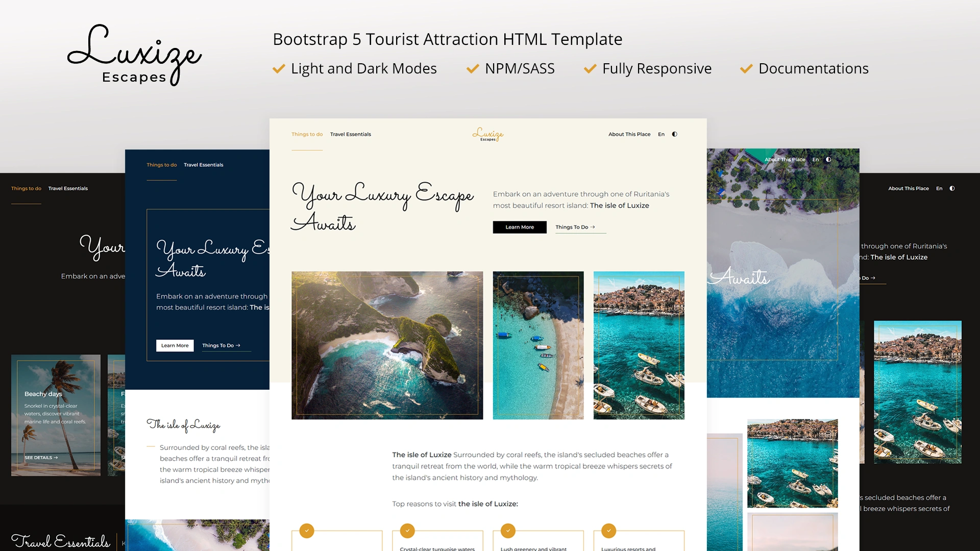The width and height of the screenshot is (980, 551).
Task: Click The isle of Luxize heading in navy preview
Action: tap(183, 425)
